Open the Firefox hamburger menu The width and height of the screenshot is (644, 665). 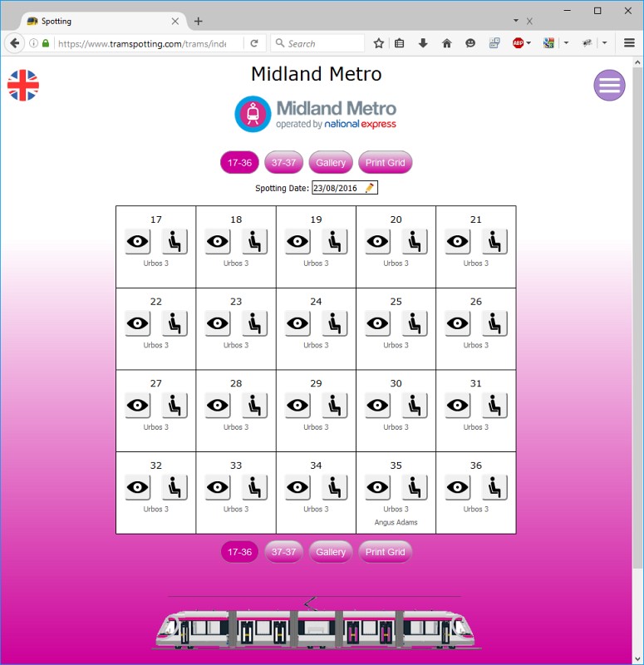pos(629,43)
